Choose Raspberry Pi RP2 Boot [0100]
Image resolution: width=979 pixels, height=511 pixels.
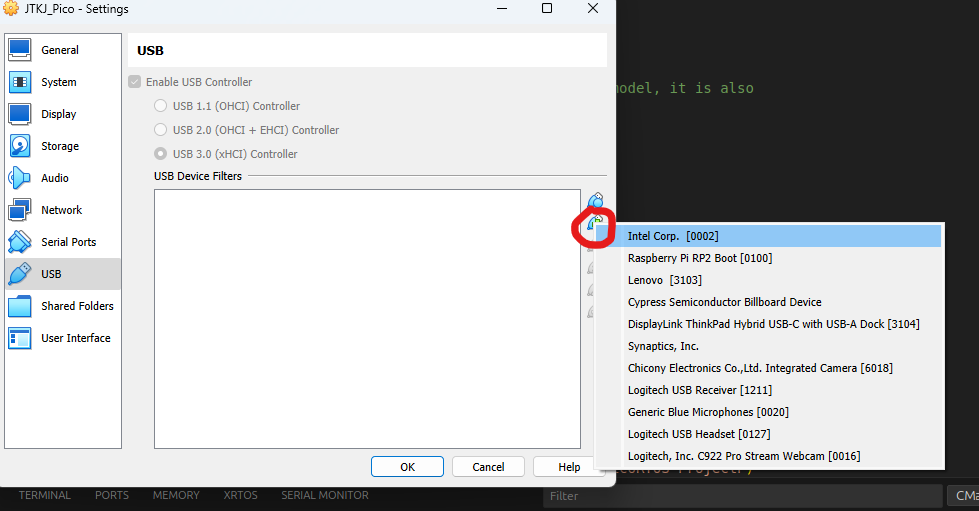(769, 258)
